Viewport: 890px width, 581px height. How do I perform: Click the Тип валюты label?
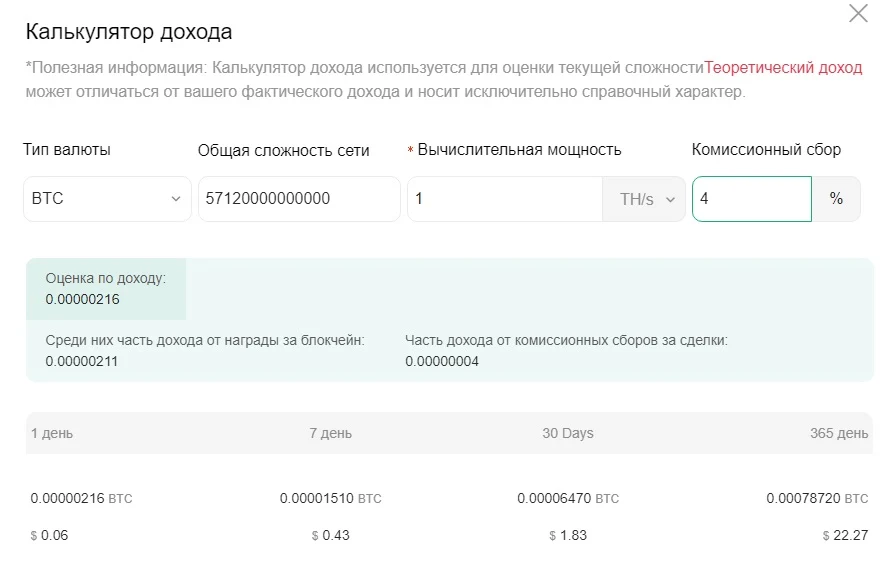[67, 150]
